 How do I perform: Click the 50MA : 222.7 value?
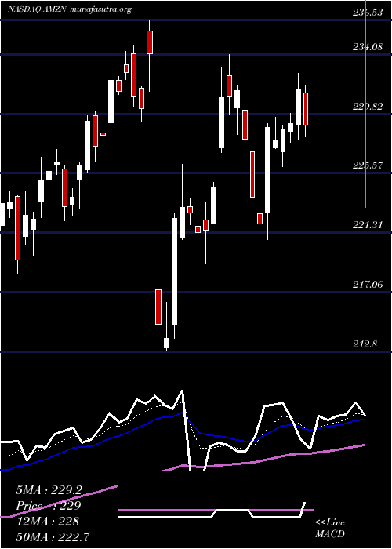pyautogui.click(x=53, y=536)
